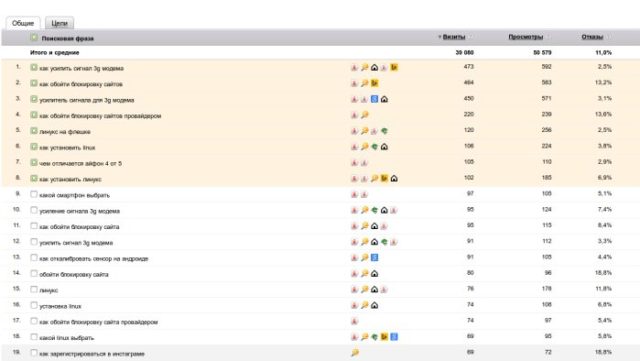Screen dimensions: 640x361
Task: Toggle the select-all checkbox in table header
Action: coord(34,38)
